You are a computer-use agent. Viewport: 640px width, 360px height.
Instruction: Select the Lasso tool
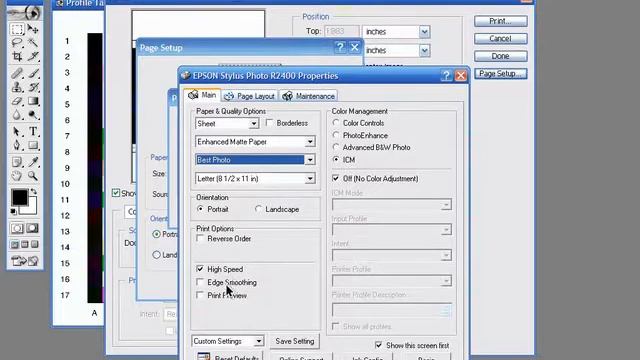(x=17, y=42)
